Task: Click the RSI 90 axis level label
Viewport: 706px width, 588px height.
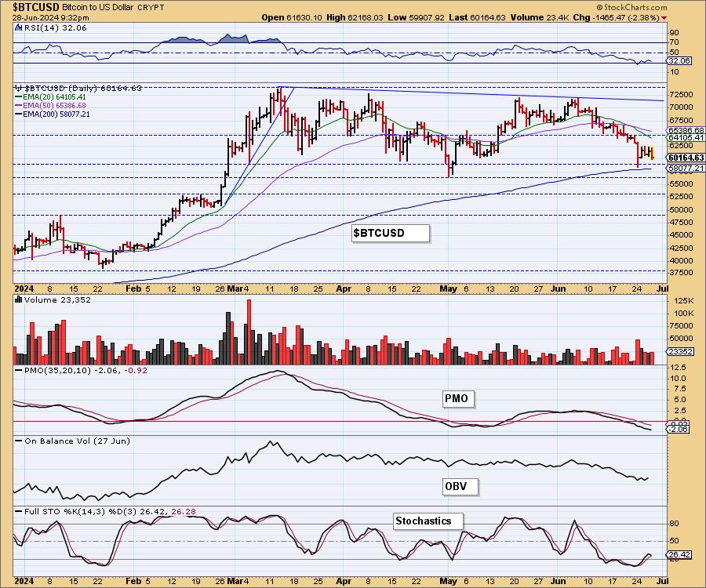Action: coord(674,33)
